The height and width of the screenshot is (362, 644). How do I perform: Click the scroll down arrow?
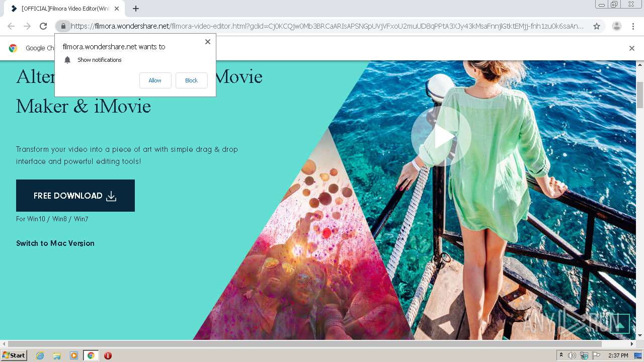640,335
